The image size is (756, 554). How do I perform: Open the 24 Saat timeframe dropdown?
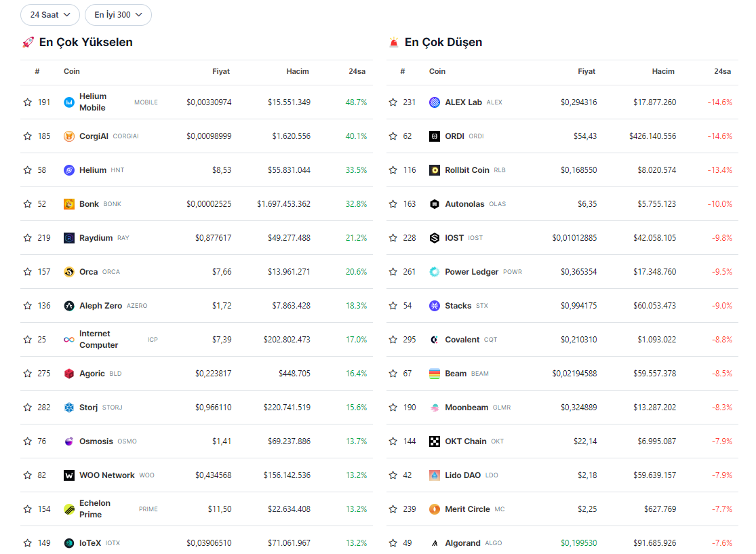[x=50, y=15]
